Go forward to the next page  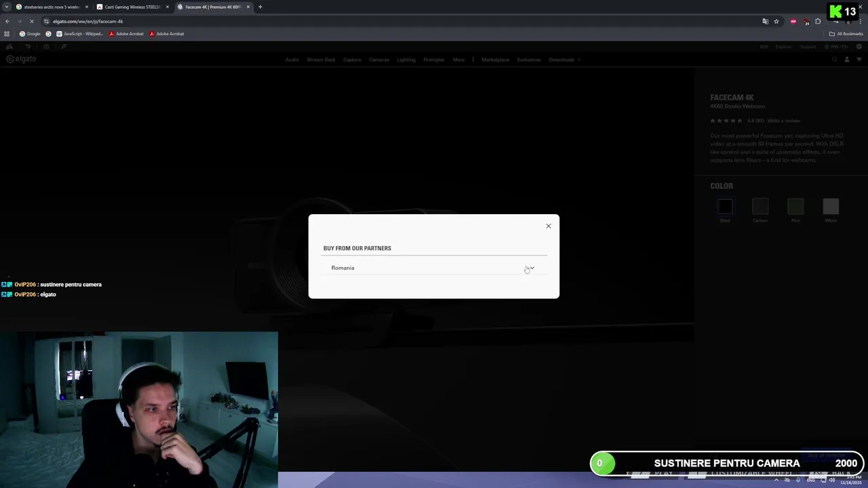(19, 21)
